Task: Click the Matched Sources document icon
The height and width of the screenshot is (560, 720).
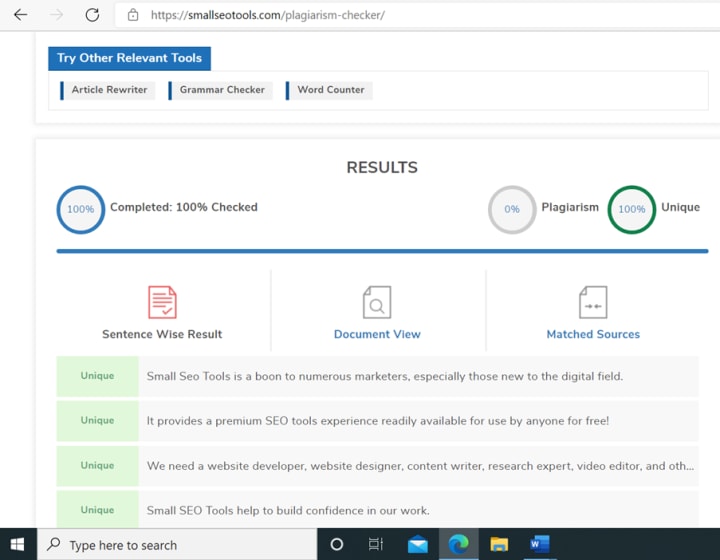Action: coord(593,302)
